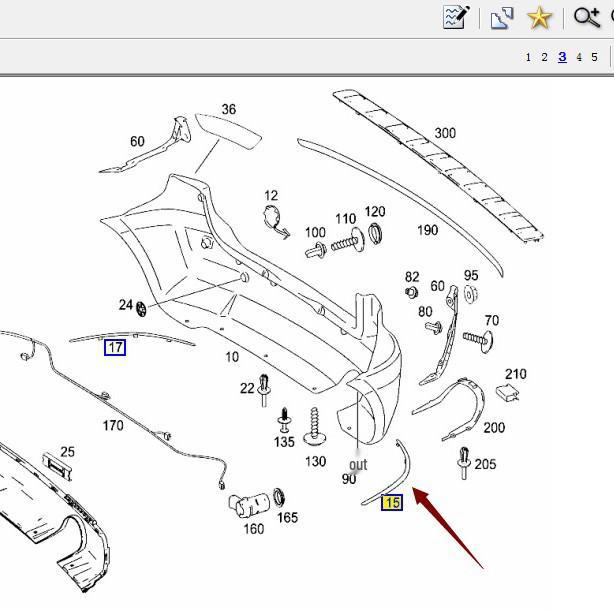Select part number 25 label
The width and height of the screenshot is (614, 614).
[x=68, y=452]
